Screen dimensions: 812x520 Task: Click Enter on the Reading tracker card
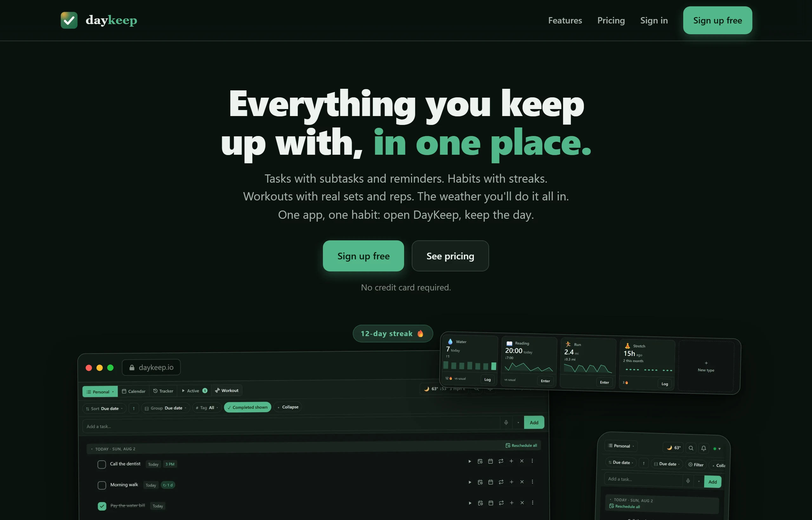(545, 381)
